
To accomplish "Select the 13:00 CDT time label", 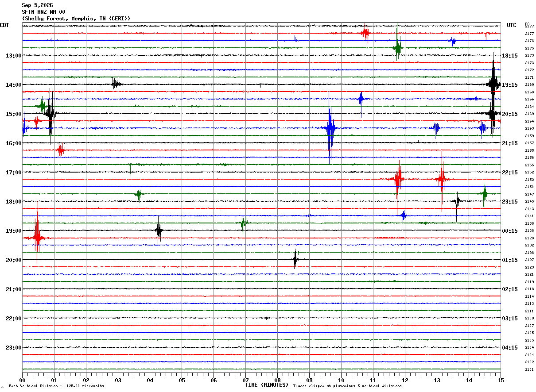I will [13, 56].
